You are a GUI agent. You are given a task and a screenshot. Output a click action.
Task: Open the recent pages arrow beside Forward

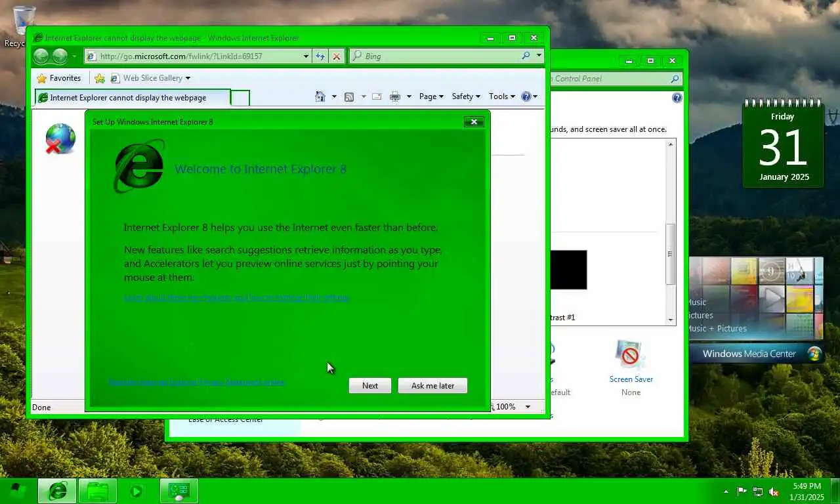[x=74, y=56]
